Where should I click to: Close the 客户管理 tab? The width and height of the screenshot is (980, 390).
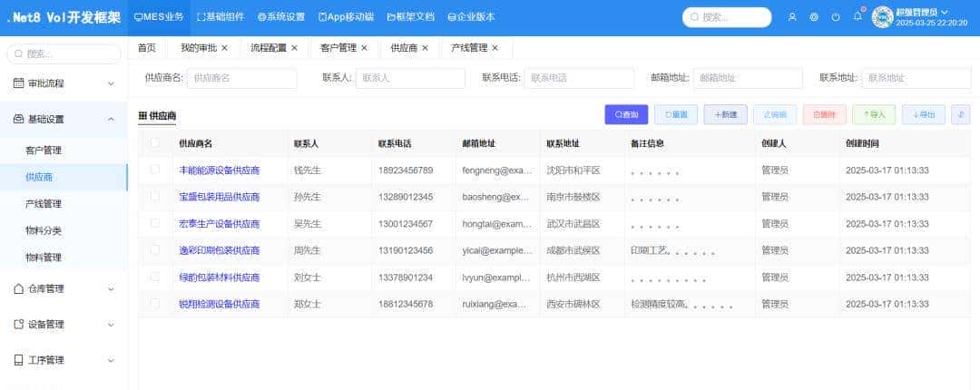point(365,47)
